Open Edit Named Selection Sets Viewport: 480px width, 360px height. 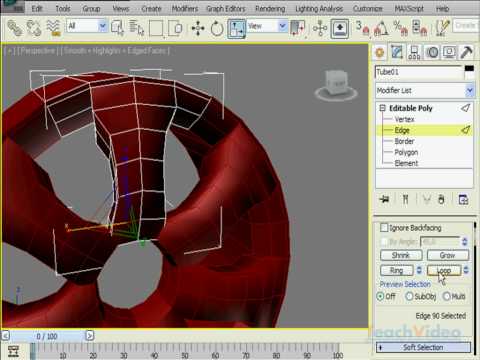coord(442,28)
